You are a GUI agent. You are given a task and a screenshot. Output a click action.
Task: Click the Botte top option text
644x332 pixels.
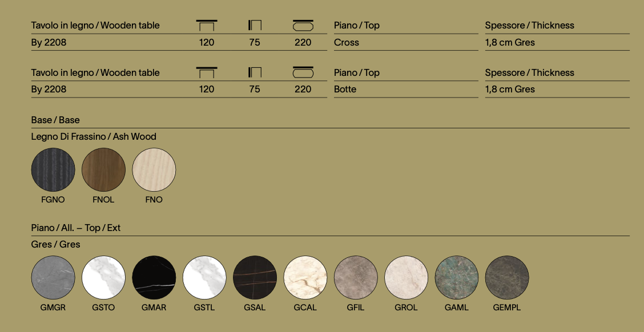345,89
